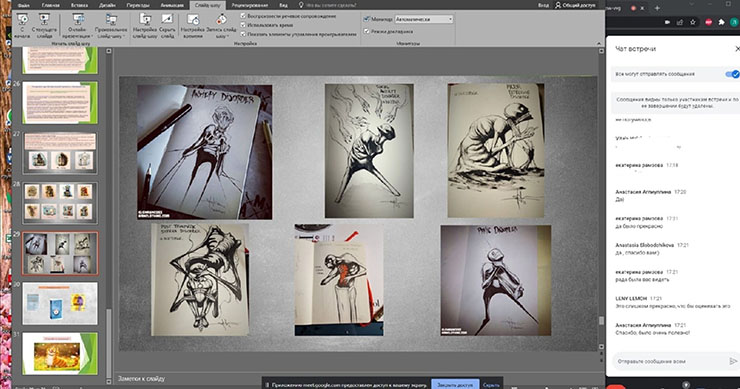Select the red-accented sketchbook drawing on slide
The width and height of the screenshot is (740, 389).
point(339,280)
